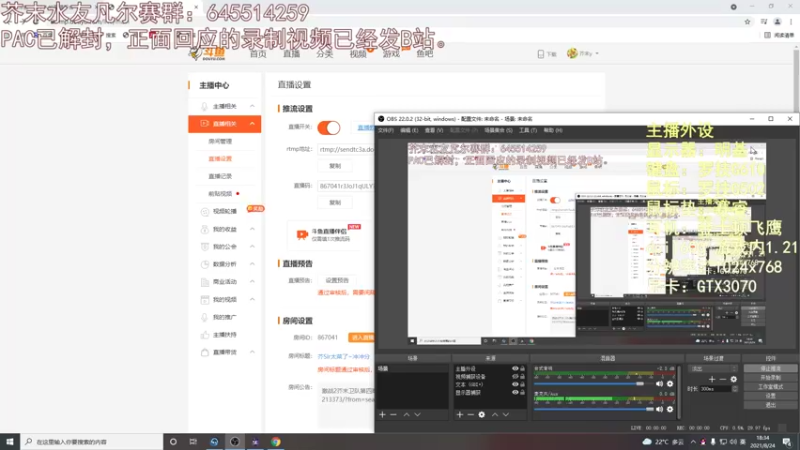Viewport: 800px width, 450px height.
Task: Expand the 我的公会 sidebar section
Action: pyautogui.click(x=252, y=246)
